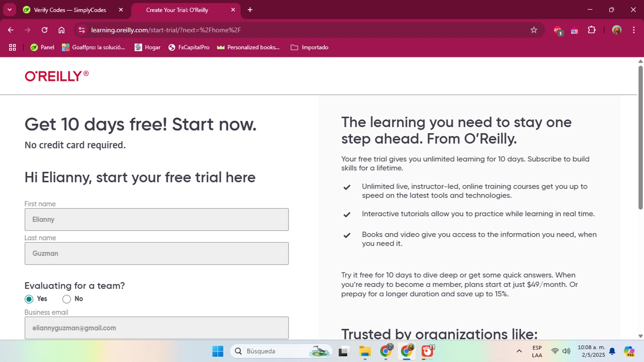
Task: Close the Create Your Trial tab
Action: [233, 10]
